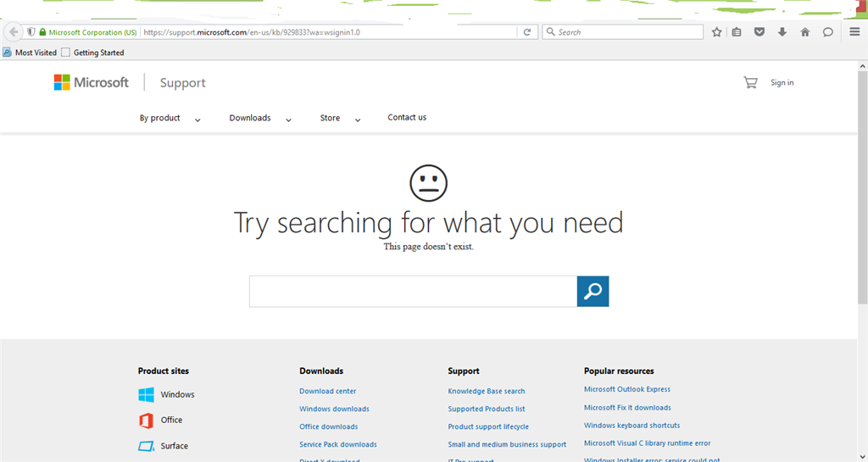Screen dimensions: 868x462
Task: Show bookmarks list icon in toolbar
Action: tap(737, 32)
